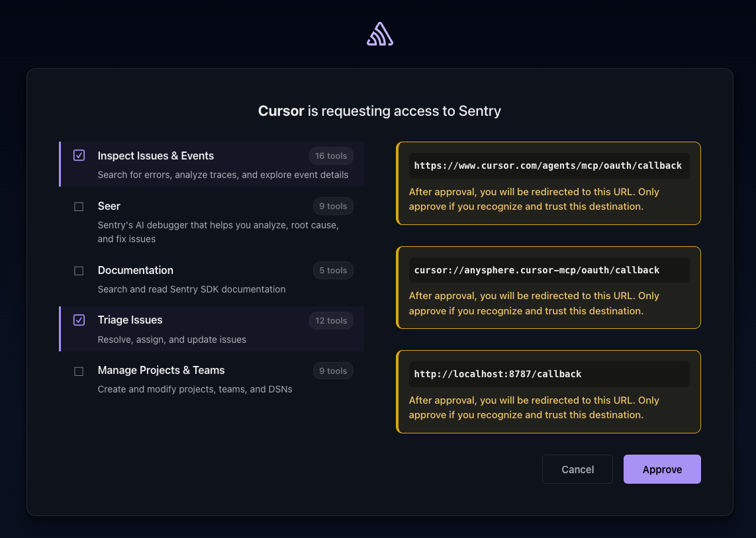Select the www.cursor.com callback URL field

point(548,165)
